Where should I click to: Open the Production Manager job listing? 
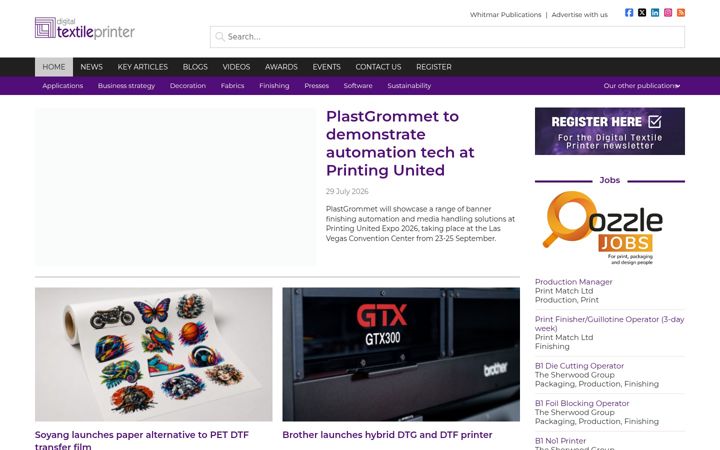574,282
